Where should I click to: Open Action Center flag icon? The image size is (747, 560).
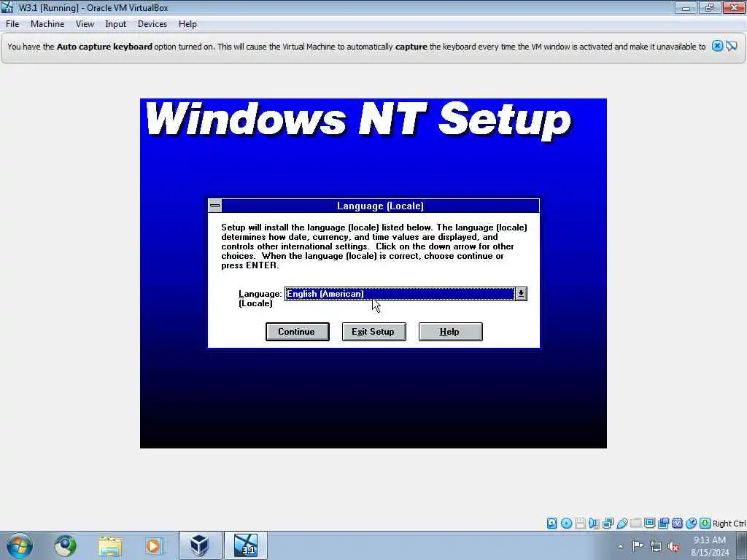tap(638, 546)
